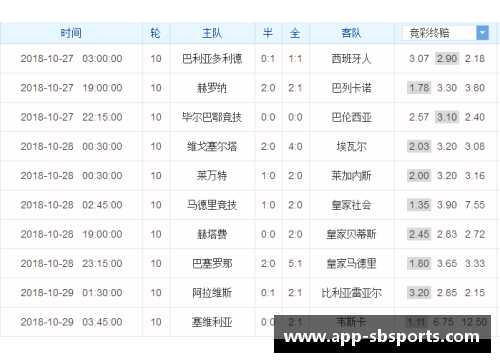Open home team 毕尔巴鄂竞技
500x362 pixels.
(212, 117)
